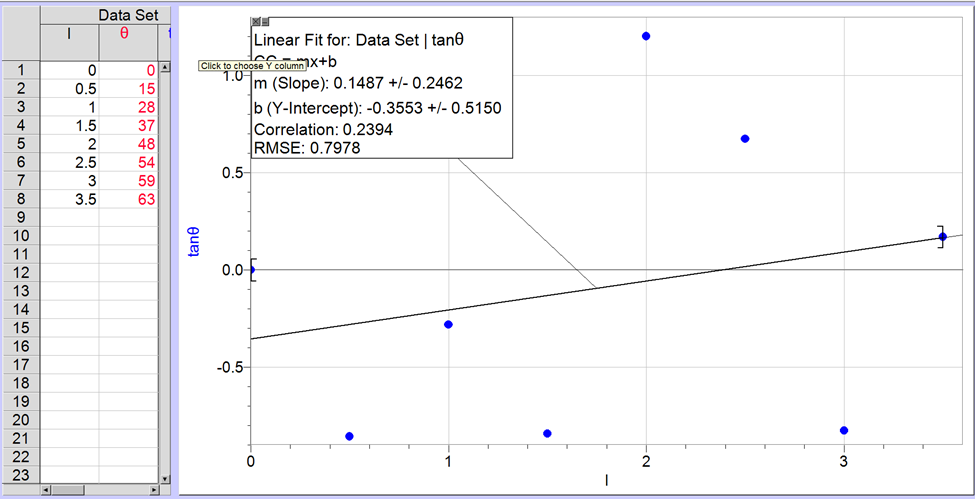Click the data point at l = 2.5
This screenshot has height=499, width=975.
(745, 139)
